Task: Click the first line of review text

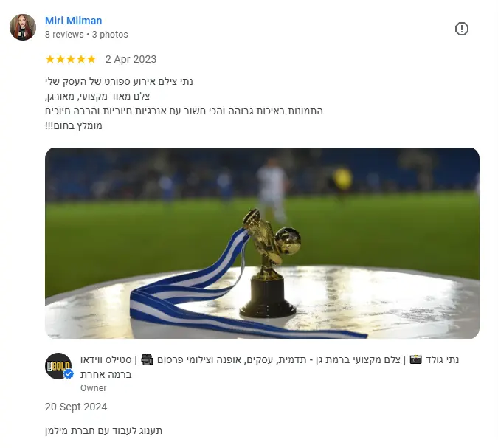Action: [x=119, y=82]
